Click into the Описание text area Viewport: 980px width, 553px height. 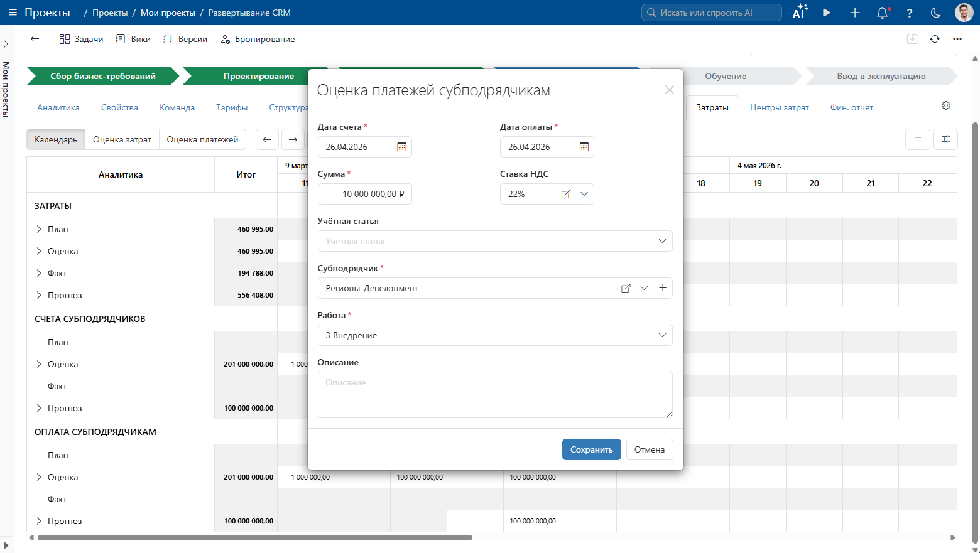click(x=494, y=395)
